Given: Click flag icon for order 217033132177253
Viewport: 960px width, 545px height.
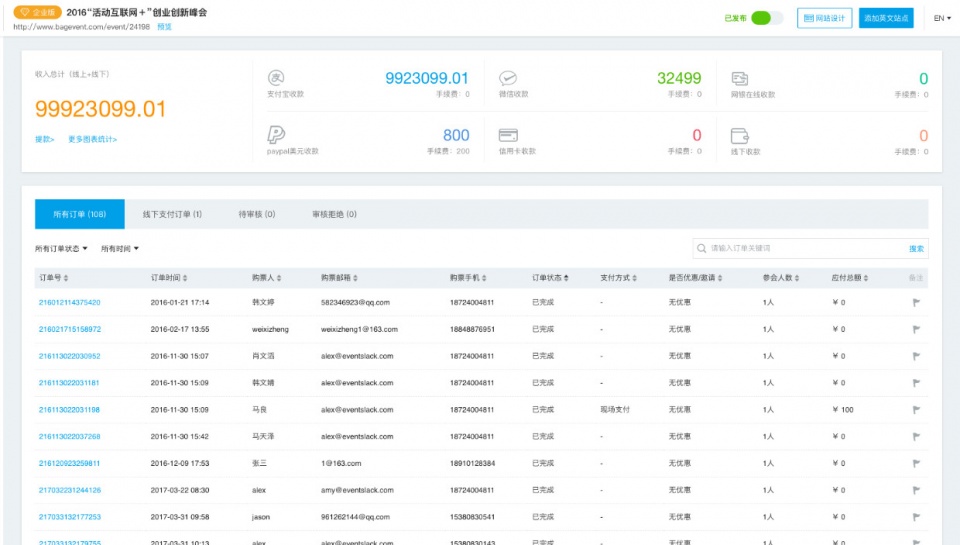Looking at the screenshot, I should click(916, 517).
